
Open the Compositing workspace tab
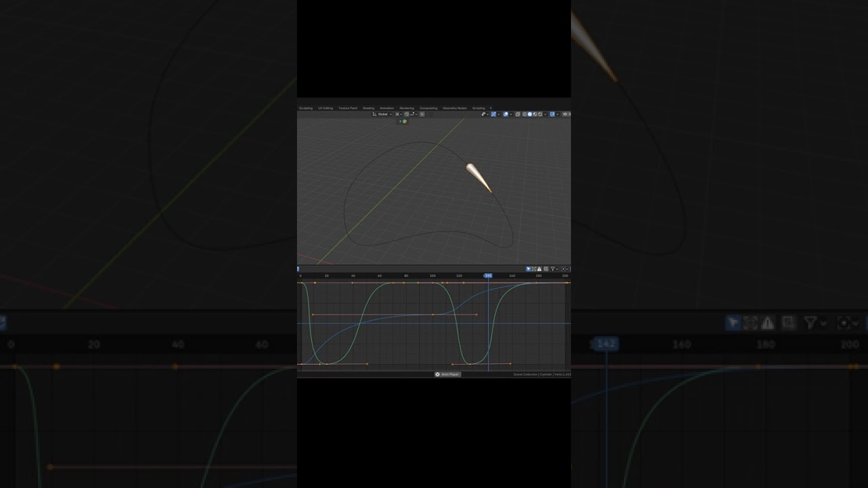(429, 108)
